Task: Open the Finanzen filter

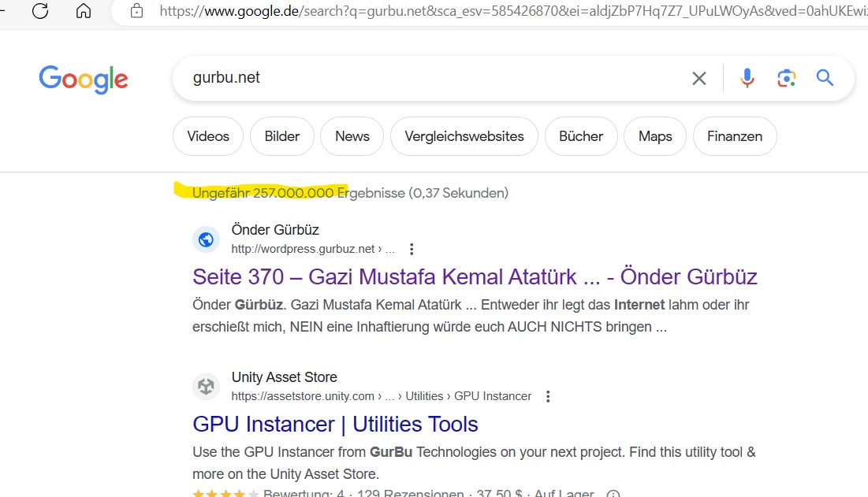Action: tap(735, 136)
